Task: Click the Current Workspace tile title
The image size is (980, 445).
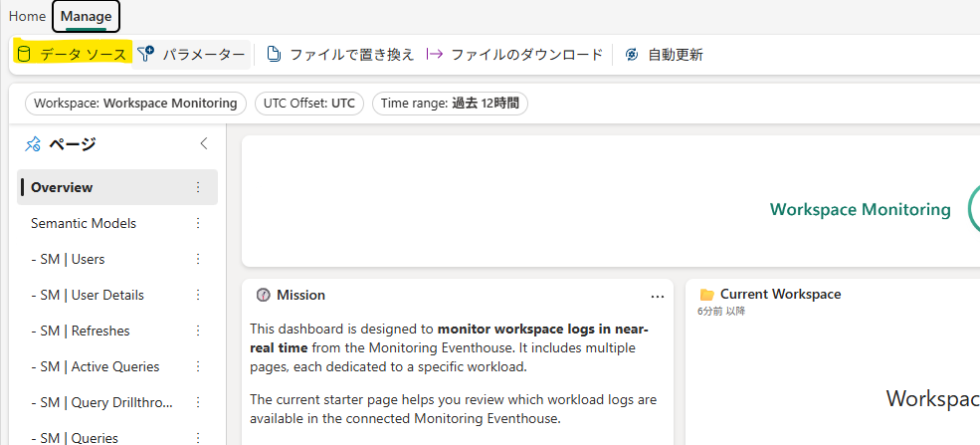Action: 781,295
